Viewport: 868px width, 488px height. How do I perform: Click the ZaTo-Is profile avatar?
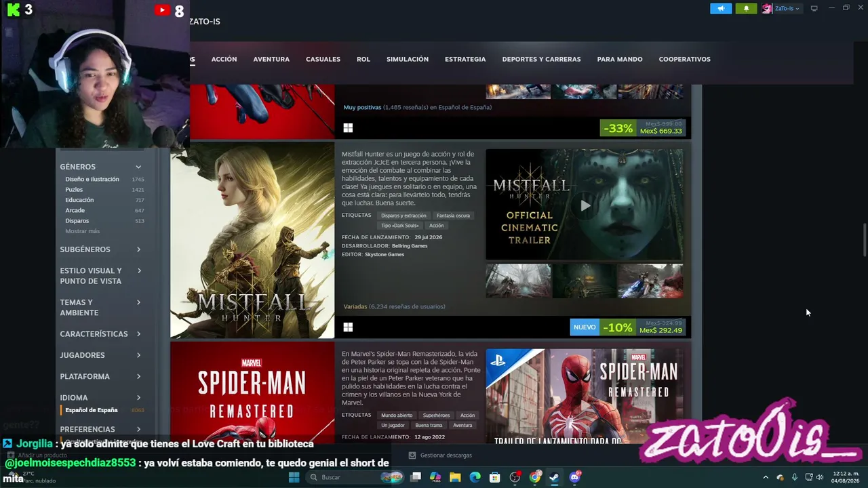click(767, 9)
